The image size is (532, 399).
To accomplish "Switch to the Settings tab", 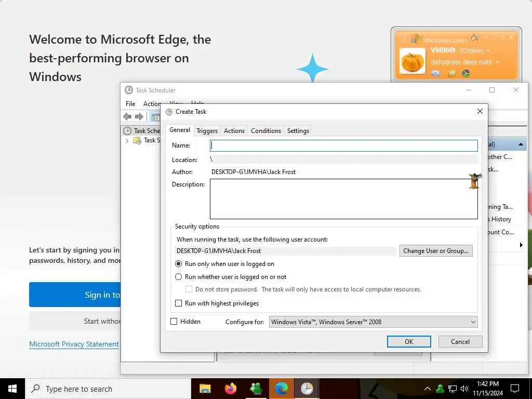I will pos(298,131).
